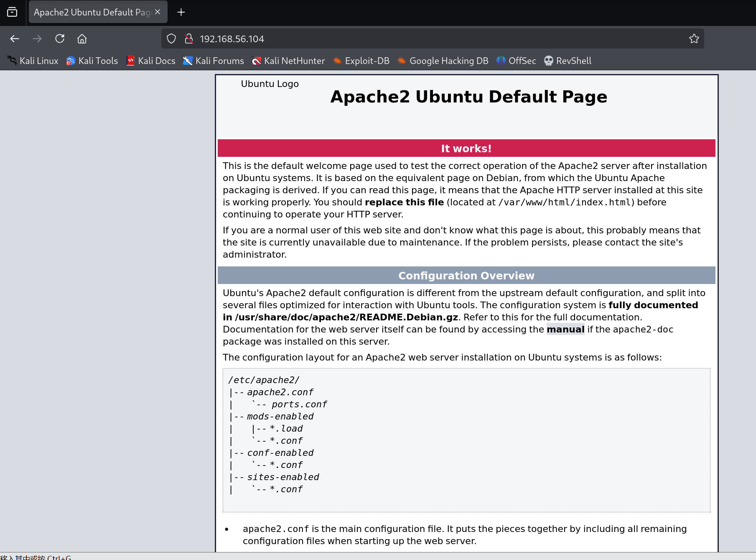Open the Kali Forums bookmark
This screenshot has width=756, height=560.
coord(214,61)
